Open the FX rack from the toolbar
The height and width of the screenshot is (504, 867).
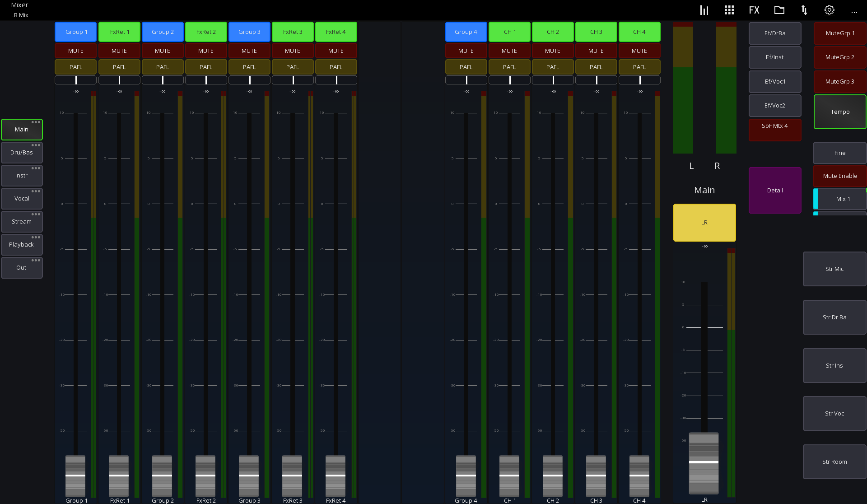coord(754,9)
